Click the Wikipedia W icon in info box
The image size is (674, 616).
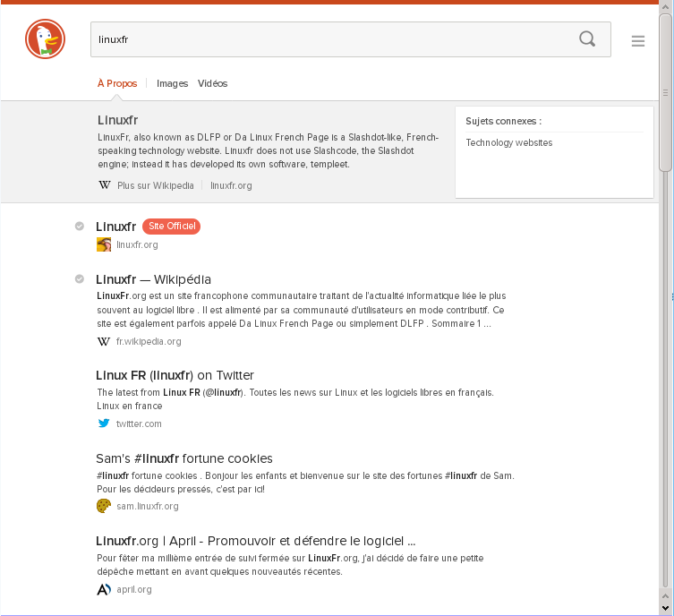coord(105,185)
